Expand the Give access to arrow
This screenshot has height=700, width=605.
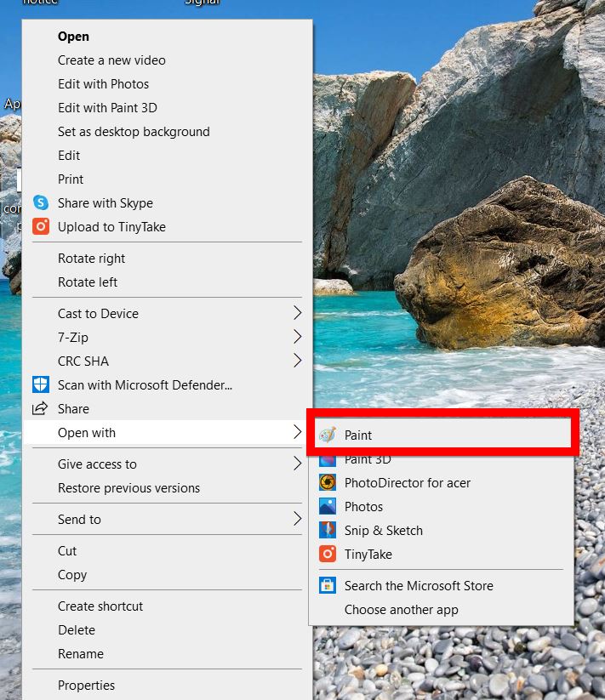pyautogui.click(x=297, y=464)
